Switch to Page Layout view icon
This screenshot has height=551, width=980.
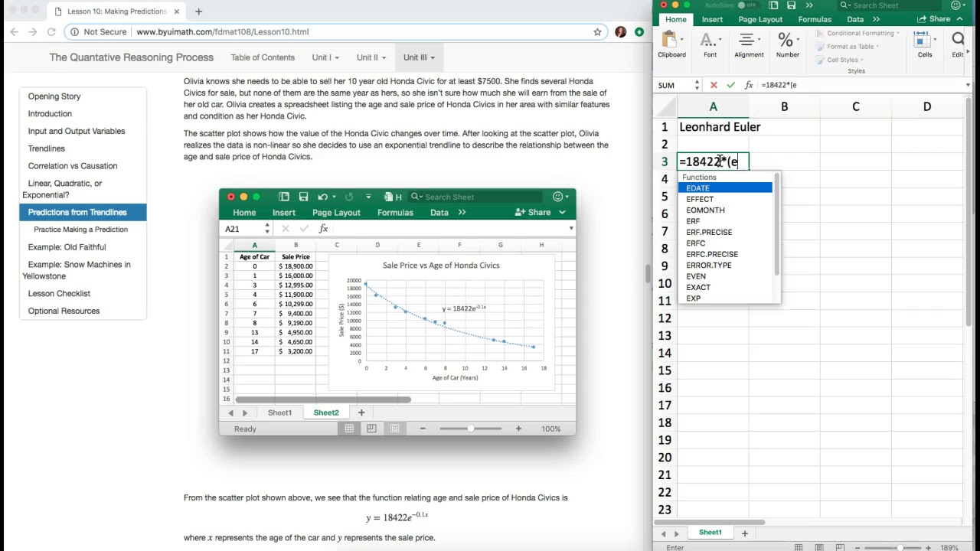click(x=818, y=547)
